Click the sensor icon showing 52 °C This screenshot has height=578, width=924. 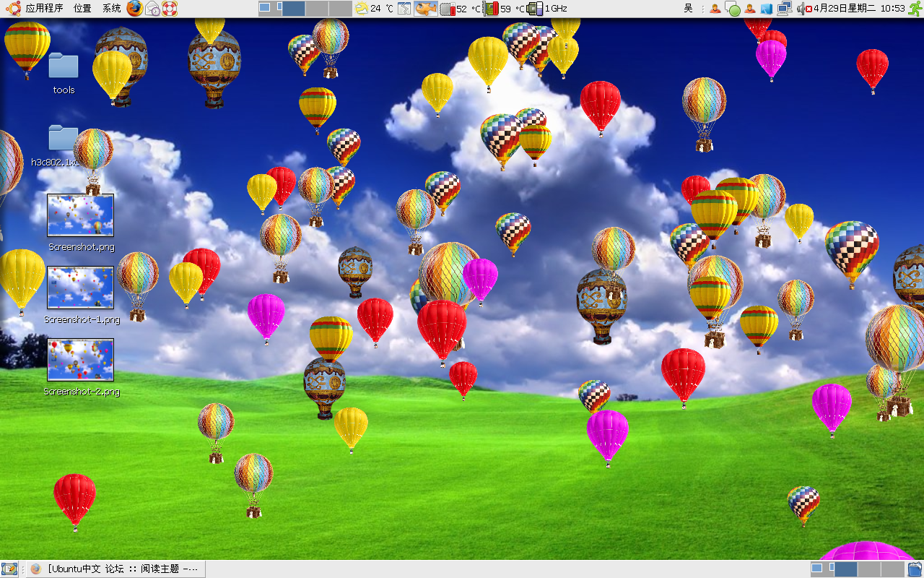[x=448, y=9]
